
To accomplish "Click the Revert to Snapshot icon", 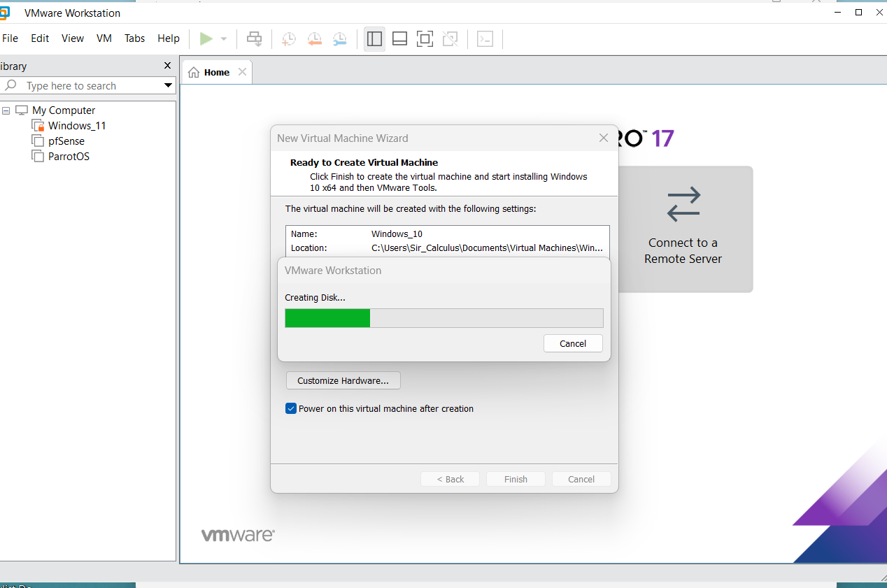I will click(x=314, y=39).
